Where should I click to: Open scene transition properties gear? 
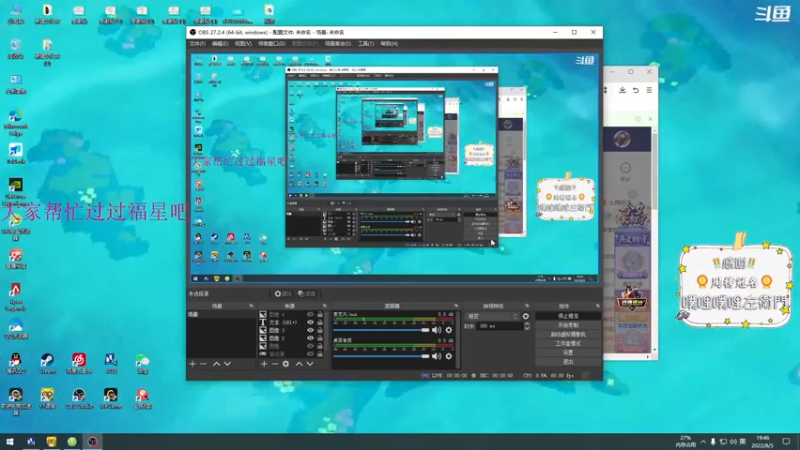click(526, 316)
